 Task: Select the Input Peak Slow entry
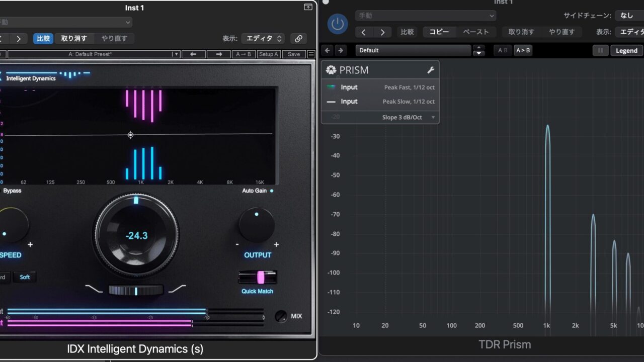coord(380,102)
